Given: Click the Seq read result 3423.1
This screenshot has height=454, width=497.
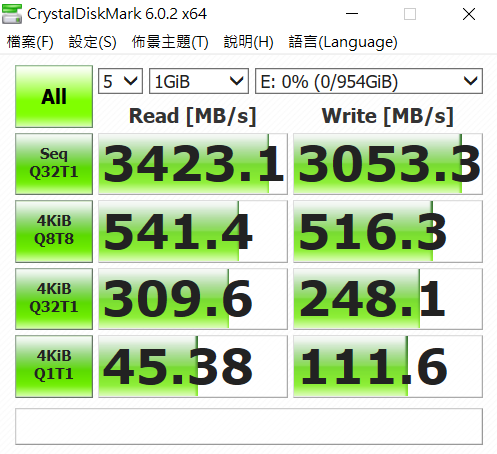Looking at the screenshot, I should [x=193, y=164].
